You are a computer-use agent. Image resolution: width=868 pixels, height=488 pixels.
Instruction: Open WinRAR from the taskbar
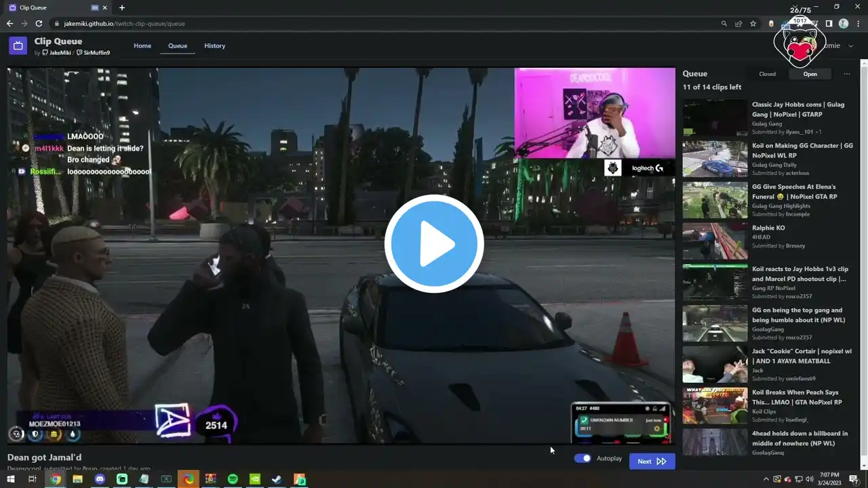(211, 479)
